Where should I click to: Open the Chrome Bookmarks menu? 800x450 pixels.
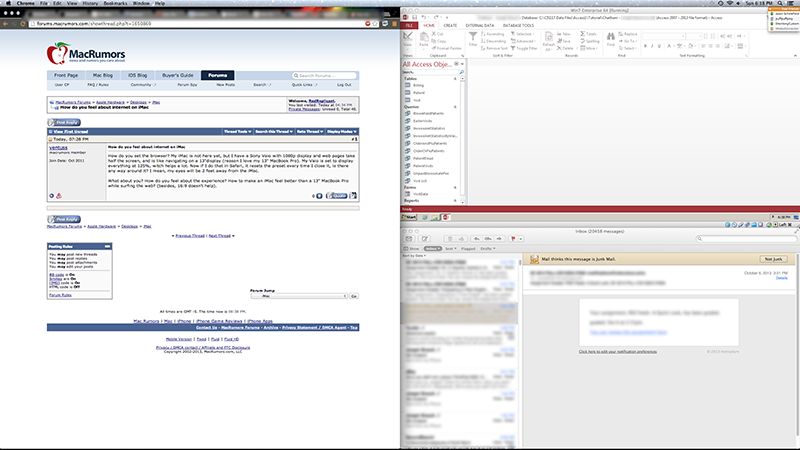pos(115,3)
